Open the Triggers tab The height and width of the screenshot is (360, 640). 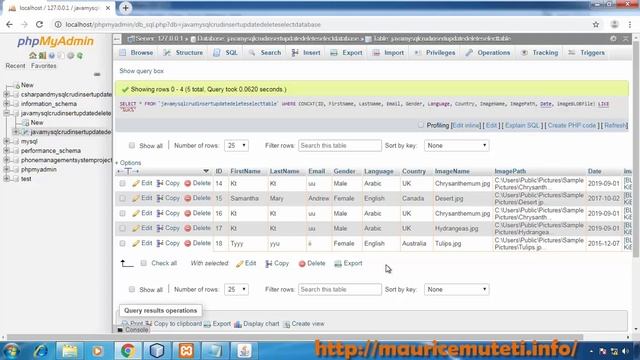coord(587,53)
